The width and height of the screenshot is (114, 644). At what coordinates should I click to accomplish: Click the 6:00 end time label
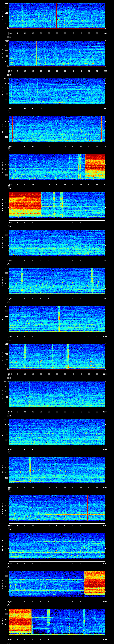point(105,185)
